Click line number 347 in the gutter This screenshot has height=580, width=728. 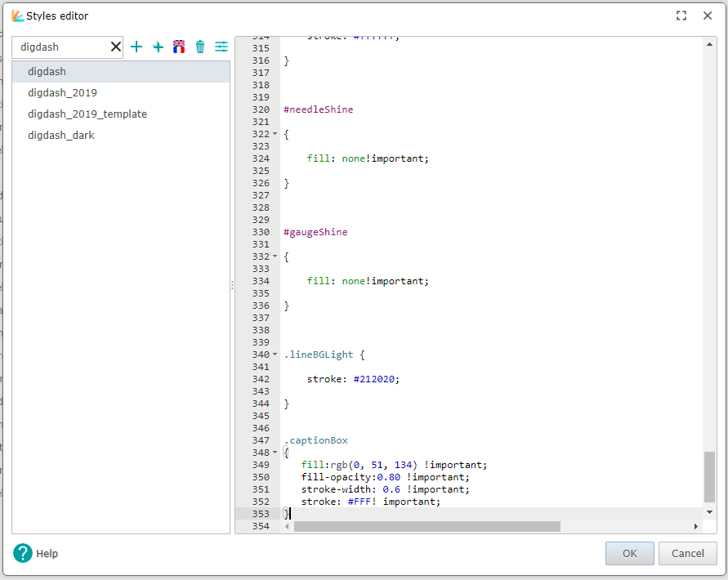pos(261,440)
